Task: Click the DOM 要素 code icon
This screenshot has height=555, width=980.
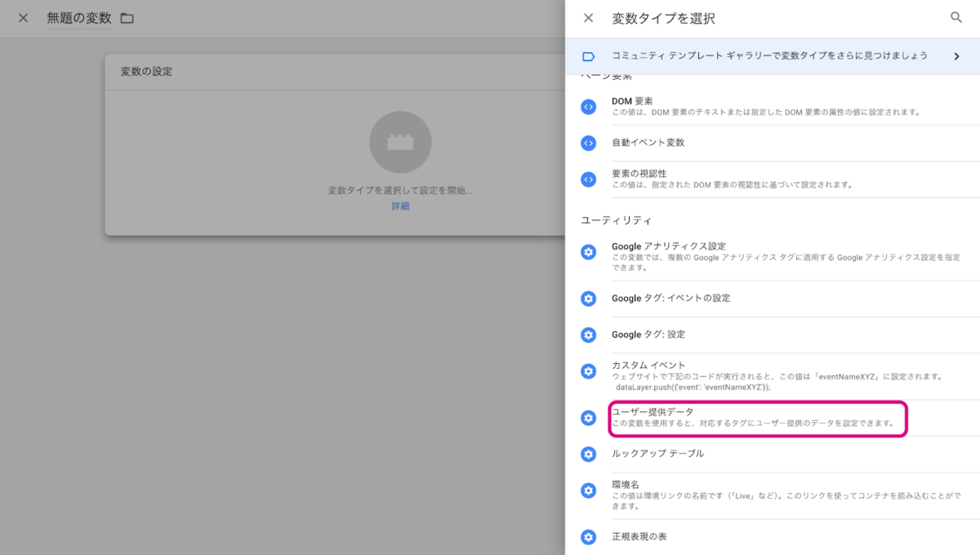Action: click(588, 107)
